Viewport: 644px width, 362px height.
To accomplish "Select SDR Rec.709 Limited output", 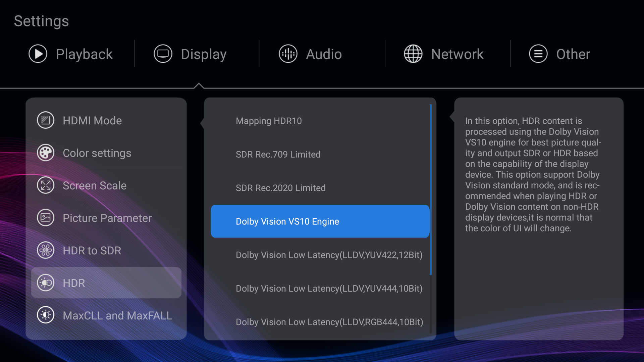I will (x=320, y=154).
